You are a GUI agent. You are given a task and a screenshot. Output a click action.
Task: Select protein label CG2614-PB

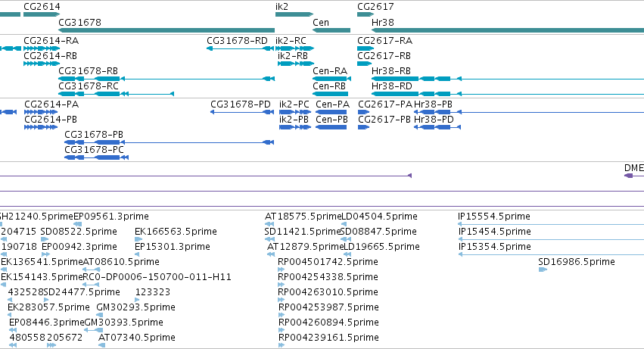pos(51,120)
